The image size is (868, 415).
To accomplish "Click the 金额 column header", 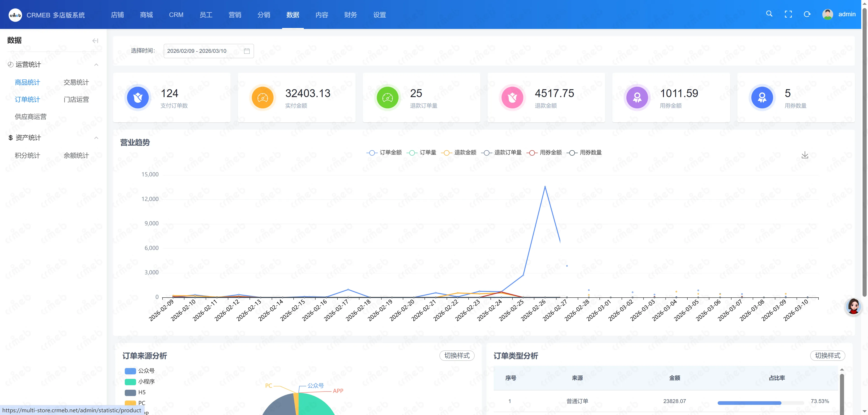I will pyautogui.click(x=675, y=378).
